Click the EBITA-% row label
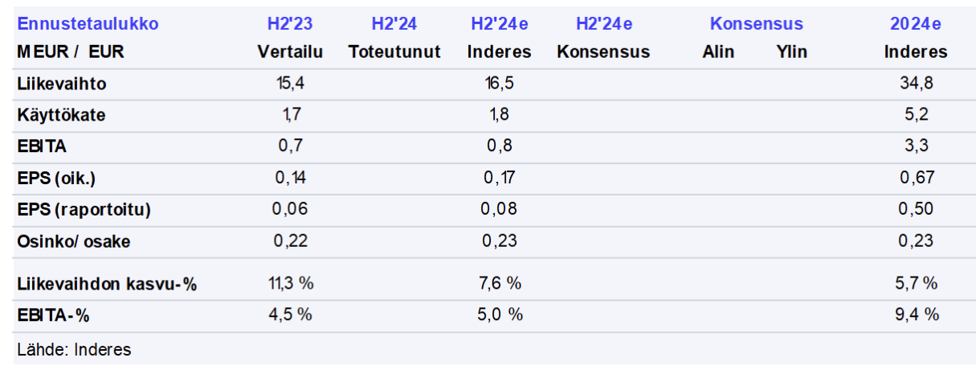The width and height of the screenshot is (980, 370). click(53, 315)
